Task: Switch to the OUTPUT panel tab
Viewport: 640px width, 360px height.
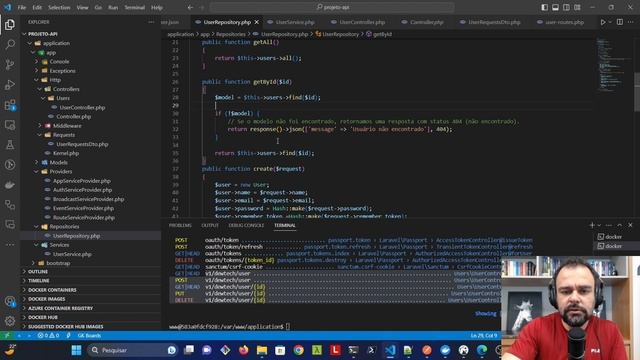Action: tap(210, 225)
